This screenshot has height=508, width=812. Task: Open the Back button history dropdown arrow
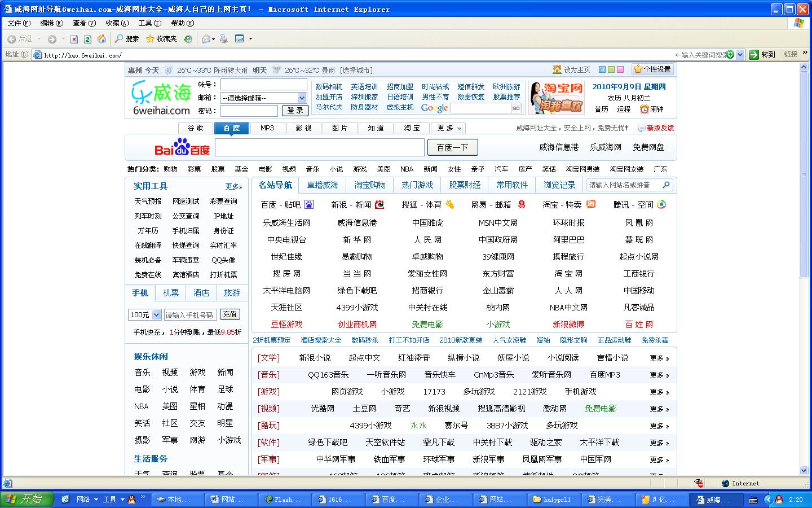coord(39,39)
